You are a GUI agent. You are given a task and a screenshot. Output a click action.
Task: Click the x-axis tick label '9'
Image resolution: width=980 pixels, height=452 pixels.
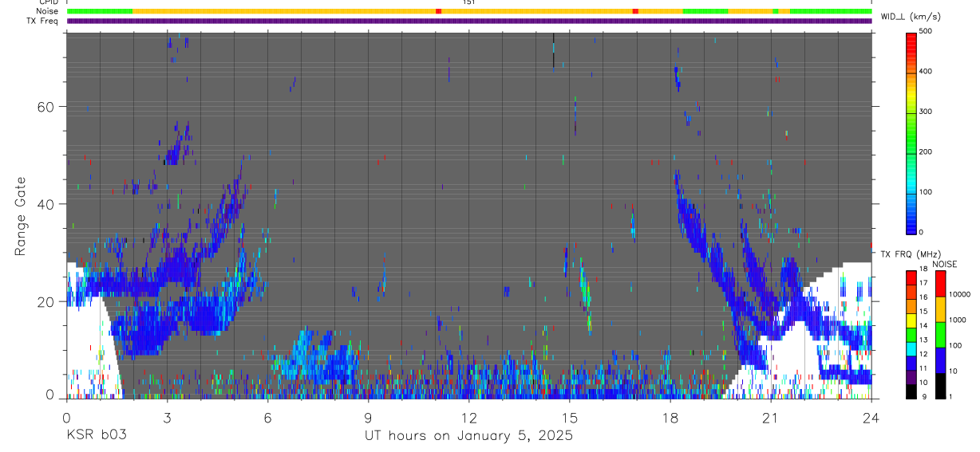pyautogui.click(x=368, y=417)
